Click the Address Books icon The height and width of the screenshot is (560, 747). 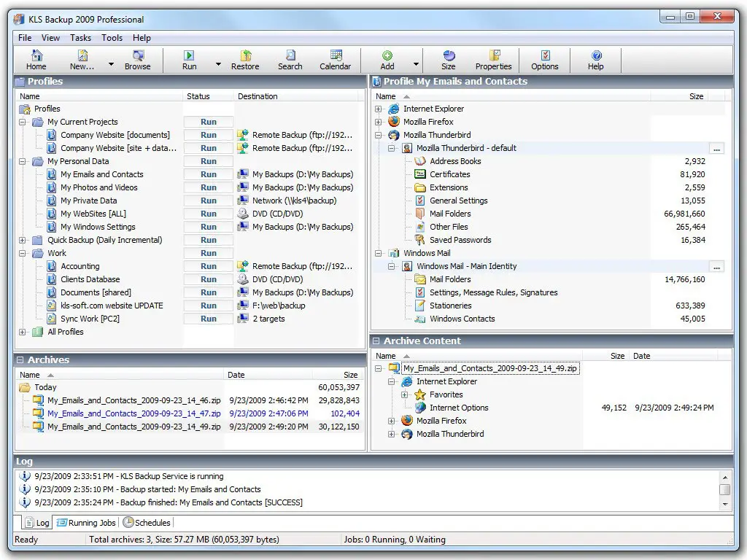(419, 161)
